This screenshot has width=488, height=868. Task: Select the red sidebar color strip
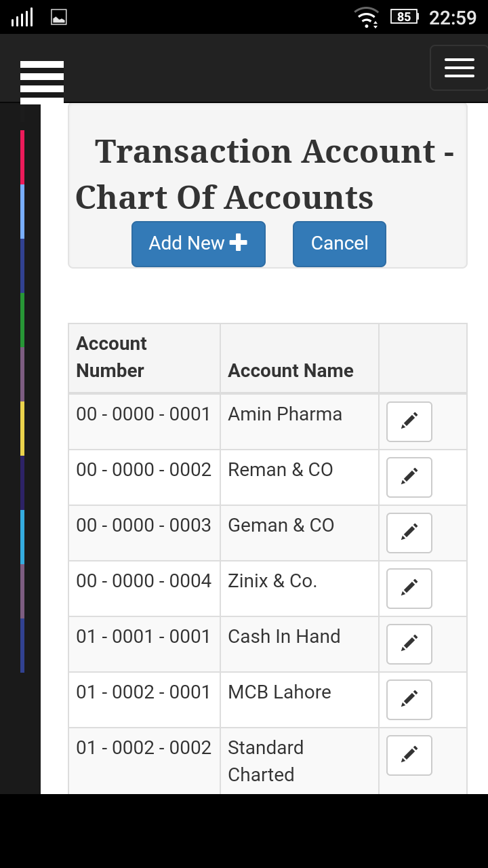point(22,157)
